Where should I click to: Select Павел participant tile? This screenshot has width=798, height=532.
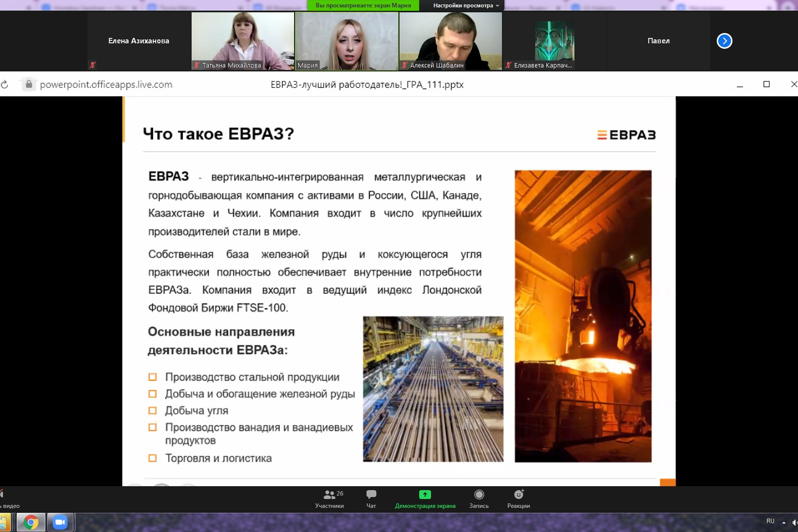[x=659, y=41]
